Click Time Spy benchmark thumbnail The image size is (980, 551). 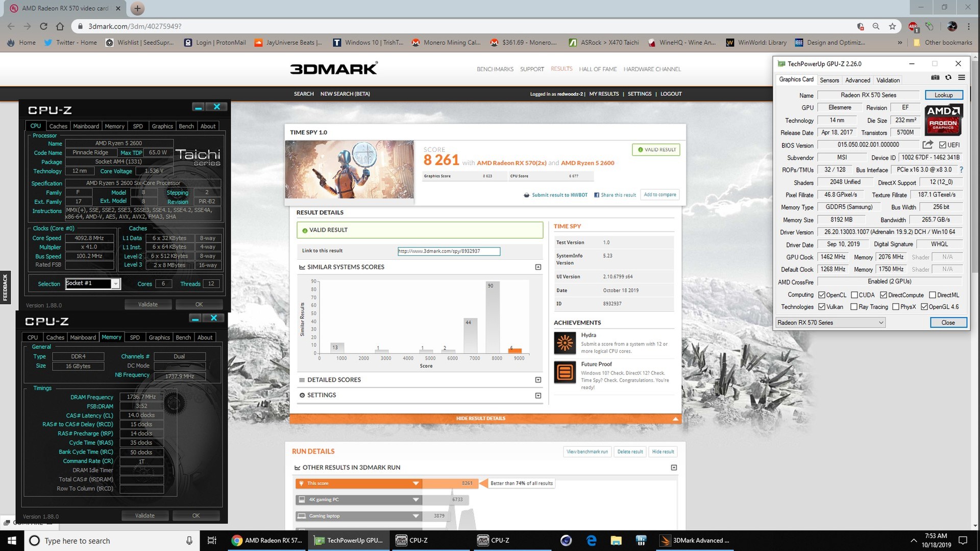click(x=349, y=169)
